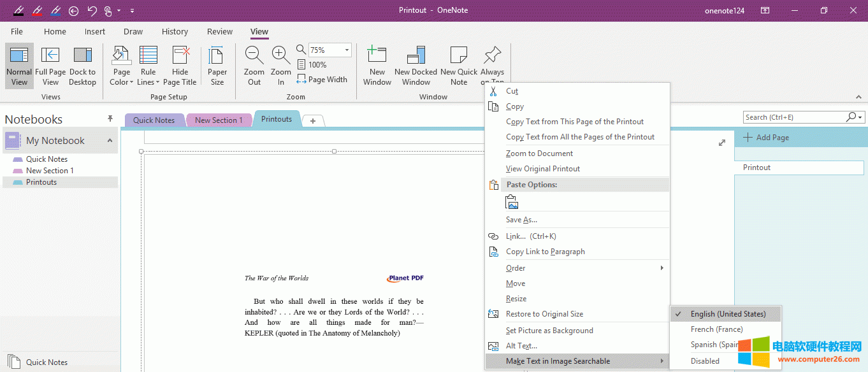
Task: Select French (France) as searchable text language
Action: click(717, 329)
